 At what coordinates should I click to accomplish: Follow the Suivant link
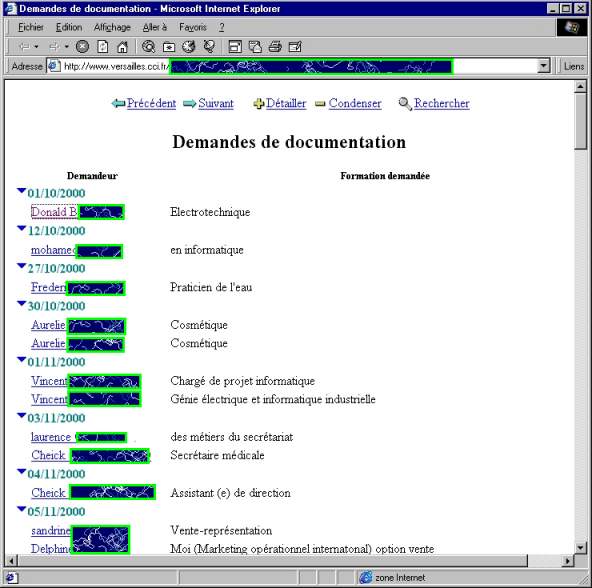click(x=216, y=103)
